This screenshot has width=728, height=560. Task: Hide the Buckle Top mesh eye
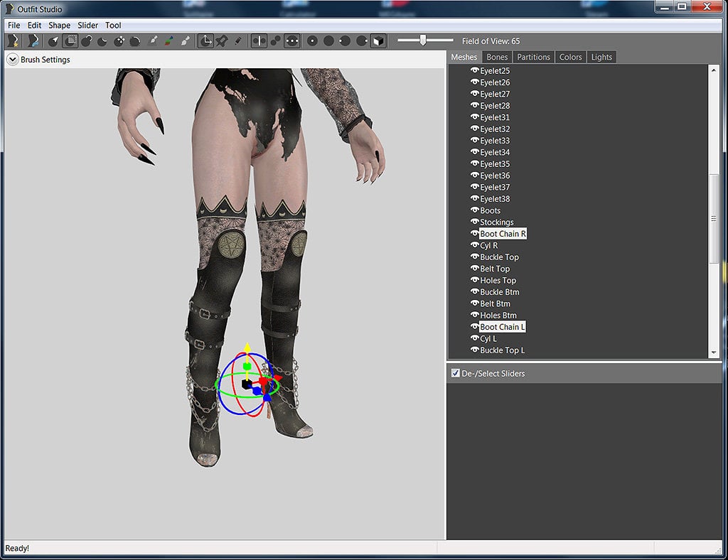[x=474, y=256]
